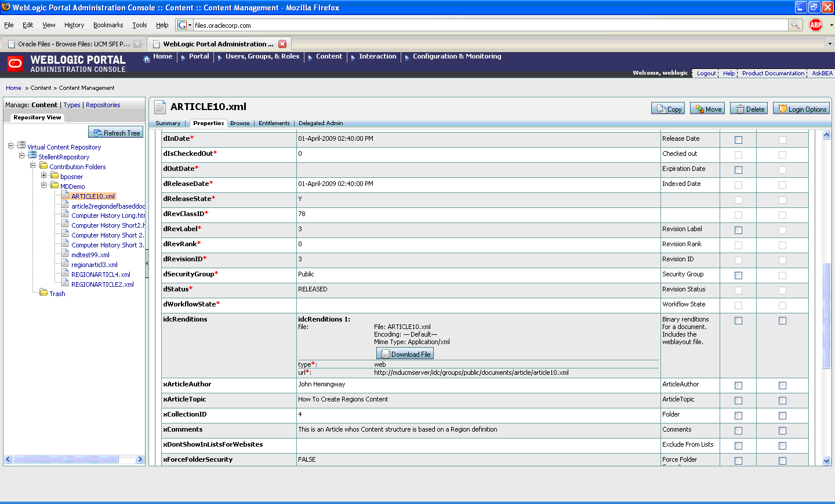Open Computer History Long file link
Viewport: 835px width, 504px height.
pyautogui.click(x=108, y=216)
